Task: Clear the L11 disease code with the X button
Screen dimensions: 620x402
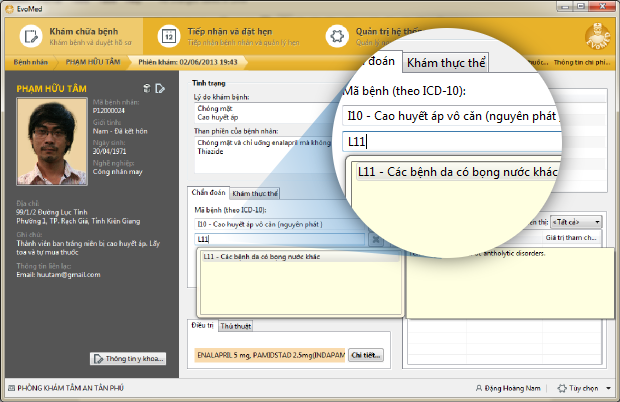Action: 376,240
